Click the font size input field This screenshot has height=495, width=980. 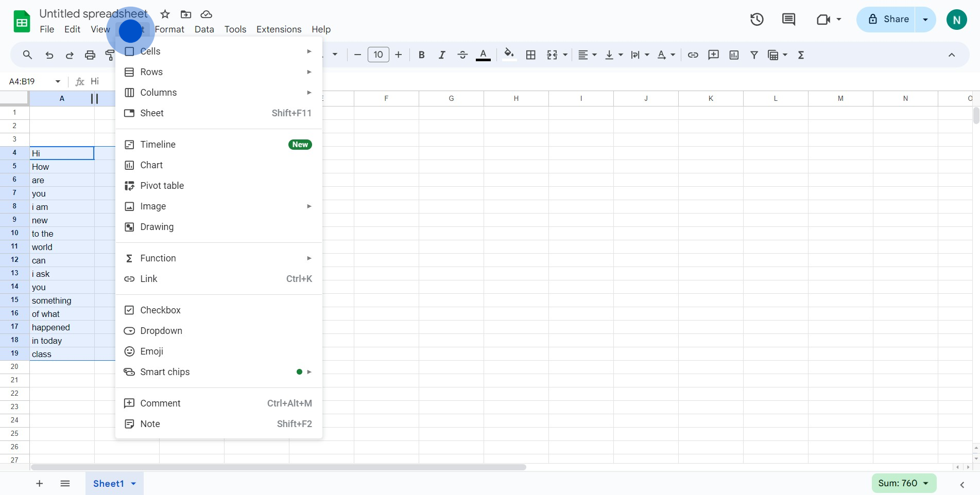(378, 55)
